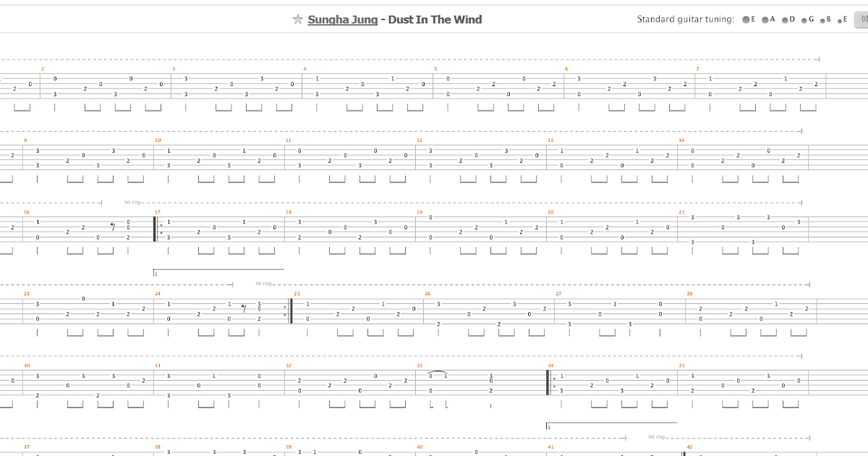Click the cut-off button right of the tuning dots
This screenshot has height=456, width=868.
click(862, 20)
